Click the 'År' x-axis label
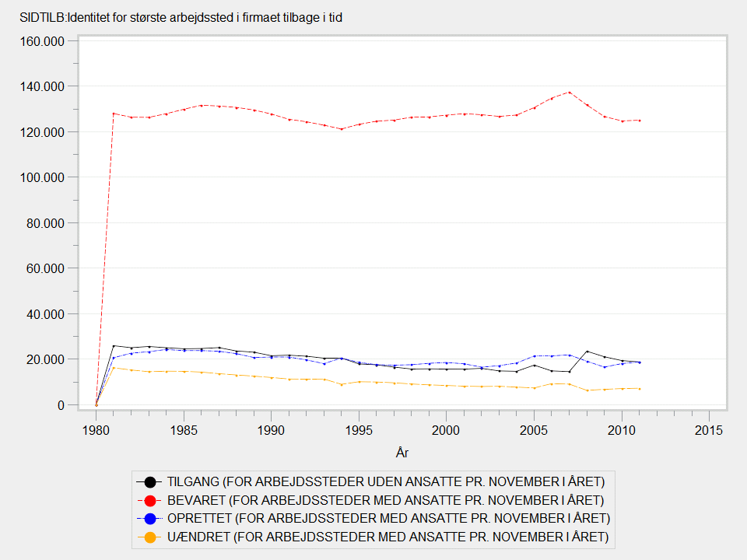 pyautogui.click(x=402, y=453)
